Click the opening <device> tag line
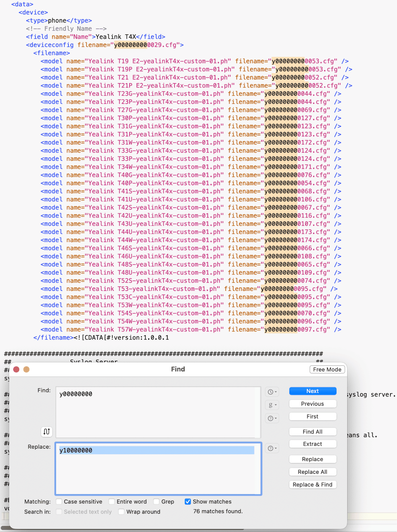 33,12
